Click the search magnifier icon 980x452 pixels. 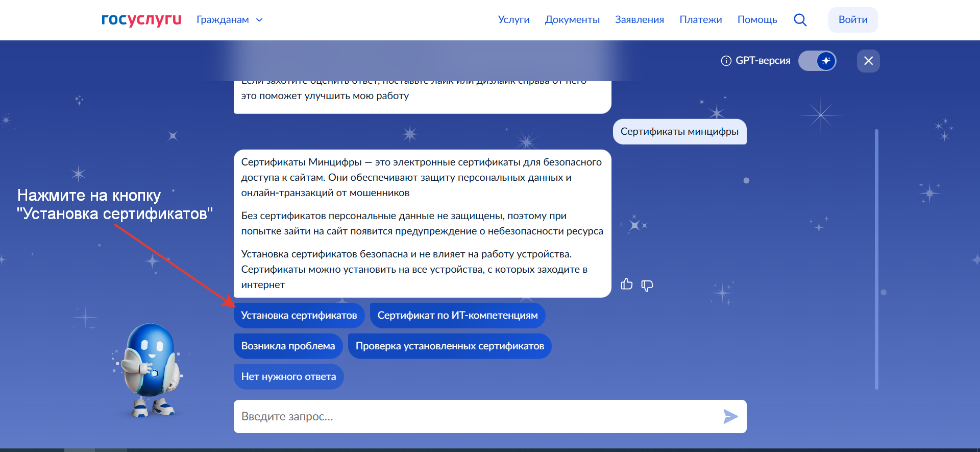(800, 20)
